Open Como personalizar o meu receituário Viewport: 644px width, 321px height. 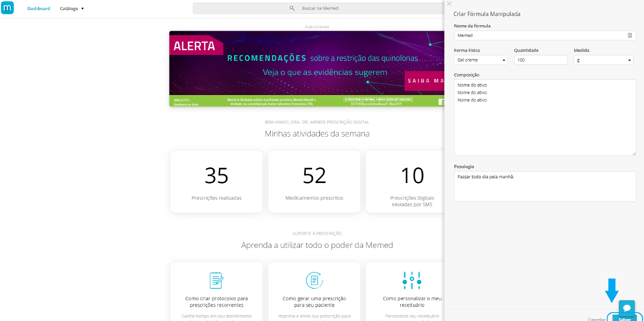tap(411, 302)
